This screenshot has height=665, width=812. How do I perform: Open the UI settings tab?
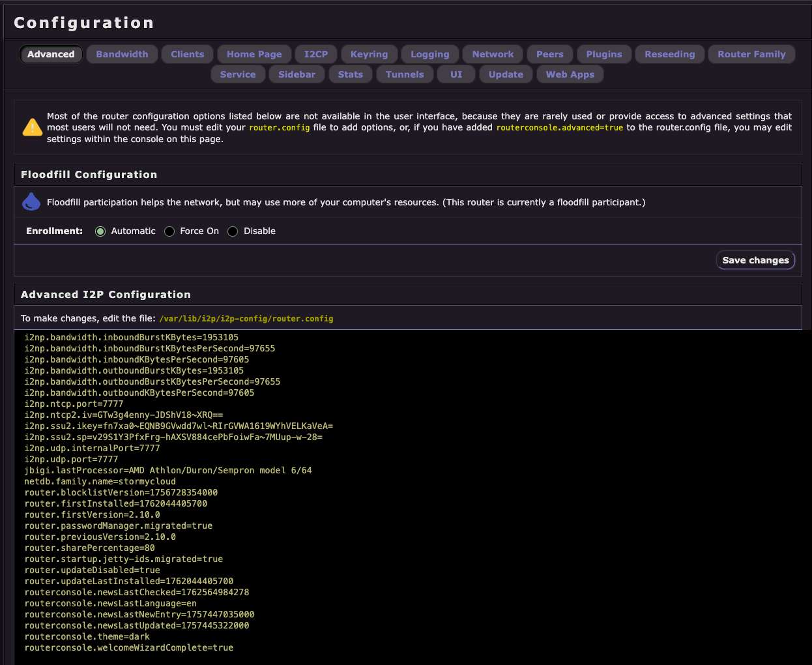(x=456, y=74)
